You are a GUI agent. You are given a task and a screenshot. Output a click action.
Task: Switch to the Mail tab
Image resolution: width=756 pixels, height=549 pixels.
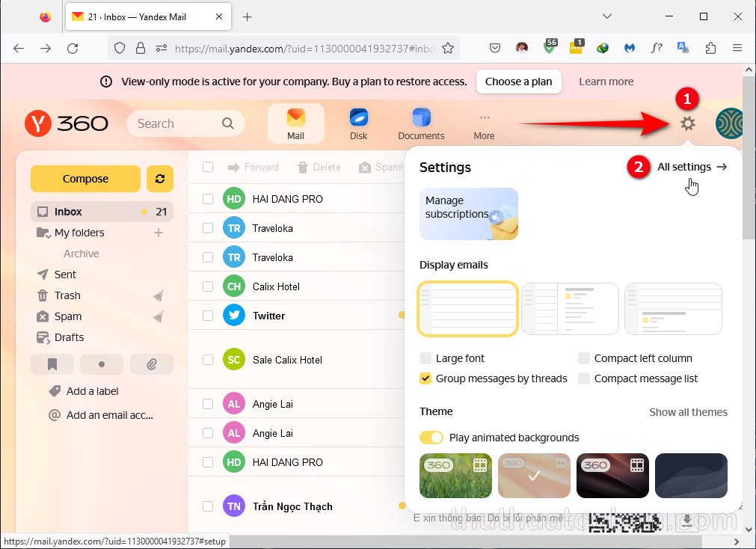(x=296, y=123)
